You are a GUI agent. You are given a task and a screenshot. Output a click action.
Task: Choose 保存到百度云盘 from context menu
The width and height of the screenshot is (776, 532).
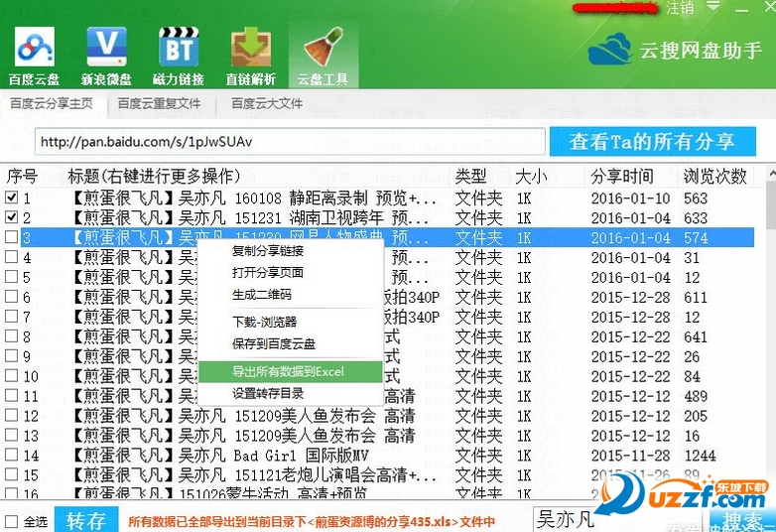point(290,344)
